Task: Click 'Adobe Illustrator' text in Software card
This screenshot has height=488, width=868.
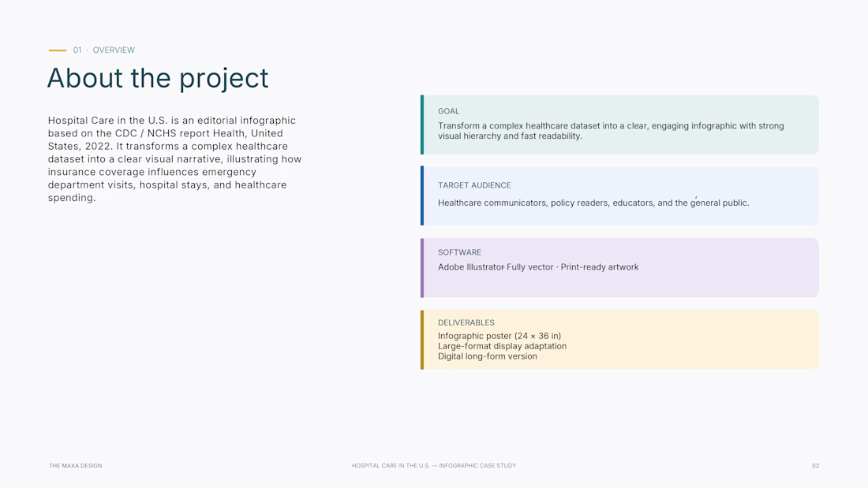Action: point(471,266)
